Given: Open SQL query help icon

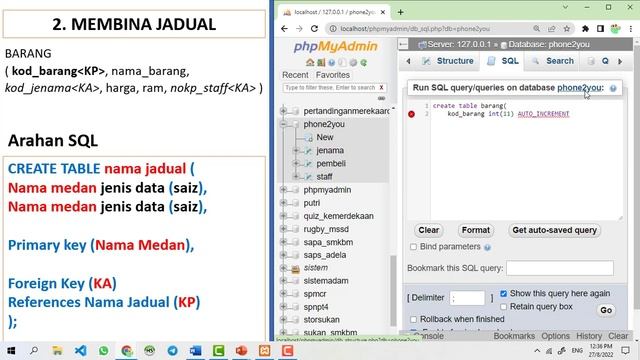Looking at the screenshot, I should 613,88.
